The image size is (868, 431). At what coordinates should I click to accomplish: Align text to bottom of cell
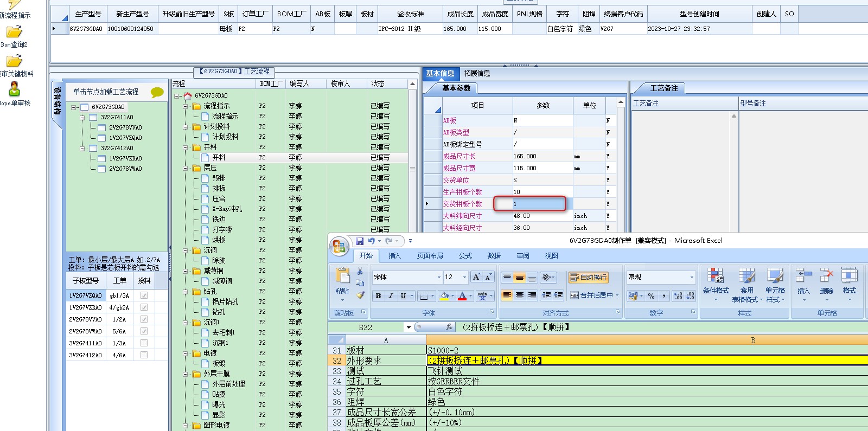pyautogui.click(x=532, y=277)
